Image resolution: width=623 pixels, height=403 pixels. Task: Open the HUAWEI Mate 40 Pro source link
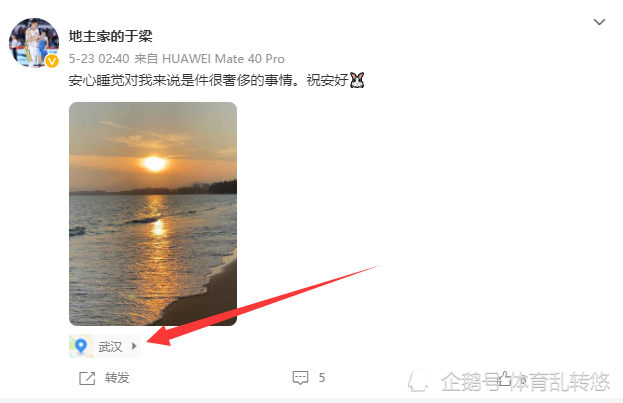tap(223, 59)
